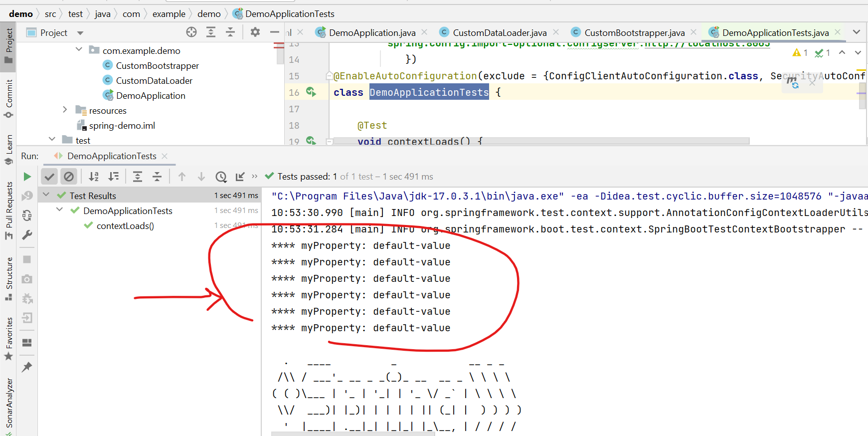The height and width of the screenshot is (436, 868).
Task: Fold annotation block at line 15
Action: click(x=329, y=76)
